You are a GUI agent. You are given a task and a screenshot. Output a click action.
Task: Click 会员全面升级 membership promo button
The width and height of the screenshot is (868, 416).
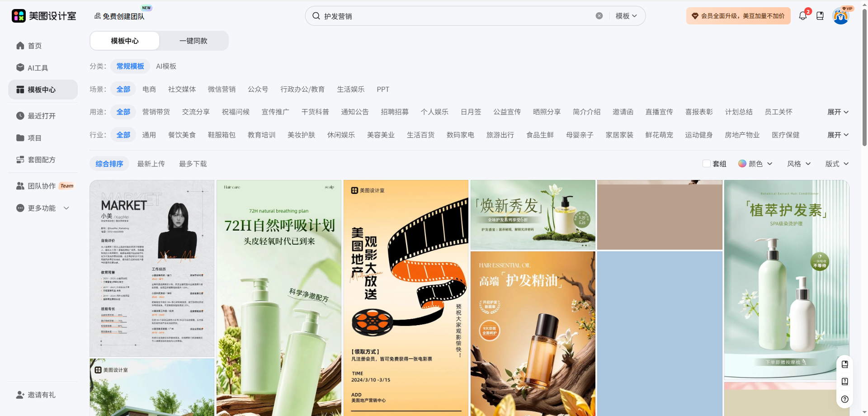(x=738, y=16)
